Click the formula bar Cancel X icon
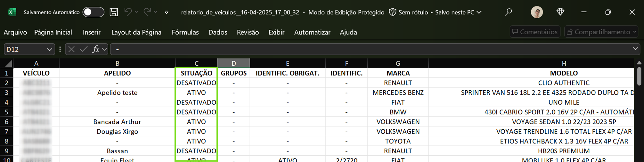 (71, 49)
